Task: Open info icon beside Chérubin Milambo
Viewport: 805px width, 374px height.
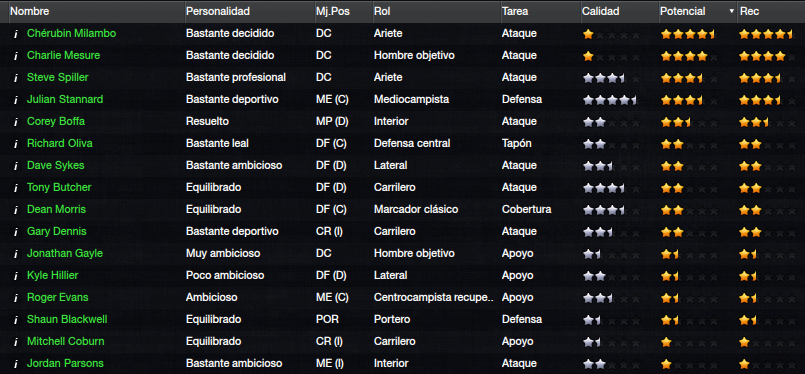Action: [16, 34]
